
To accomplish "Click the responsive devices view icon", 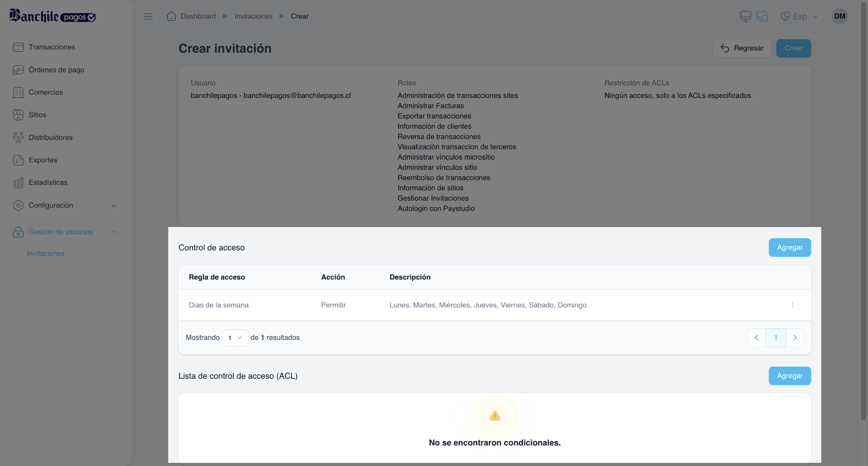I will [x=762, y=16].
